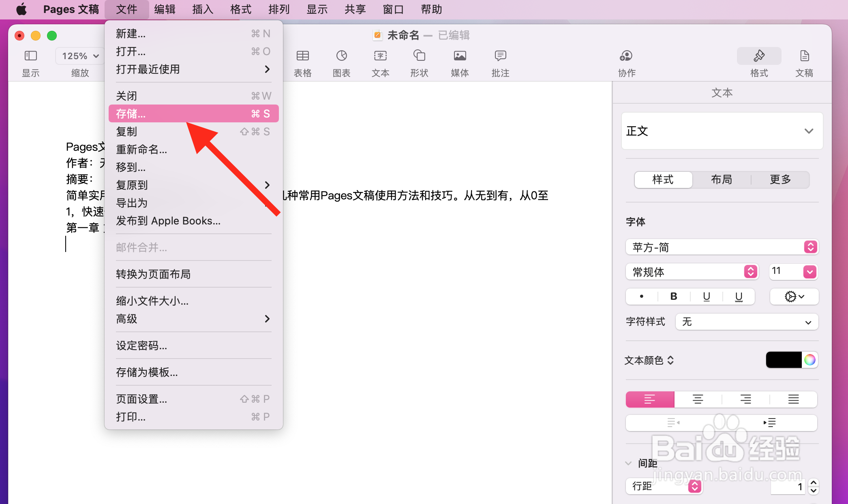
Task: Click the Collaborate (协作) toolbar icon
Action: (626, 56)
